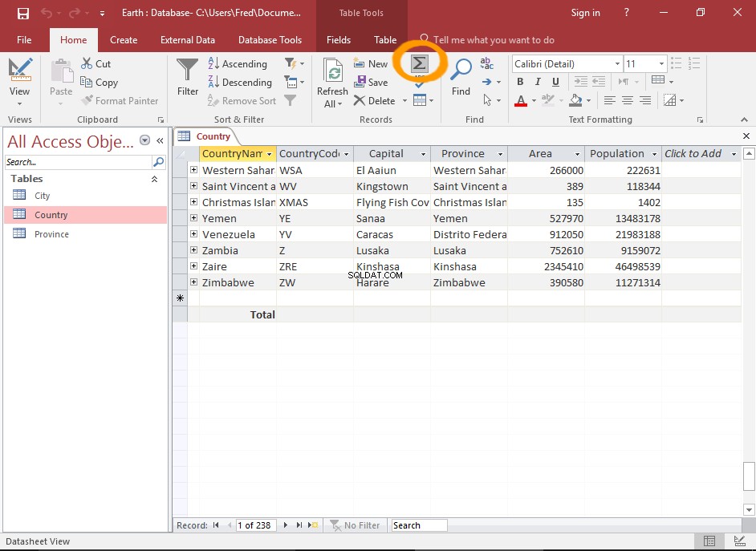The image size is (756, 551).
Task: Click the vertical scrollbar down arrow
Action: 749,509
